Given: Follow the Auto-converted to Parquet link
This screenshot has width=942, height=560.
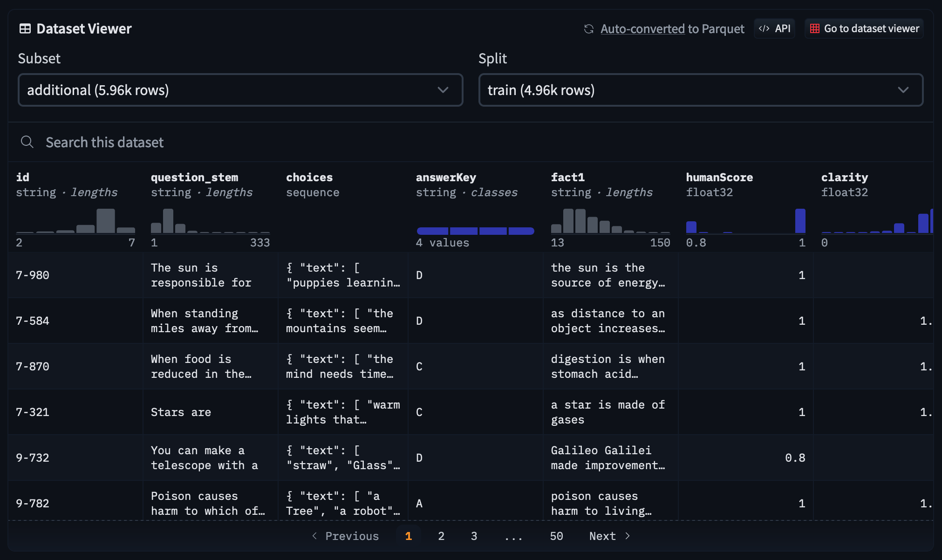Looking at the screenshot, I should tap(642, 28).
